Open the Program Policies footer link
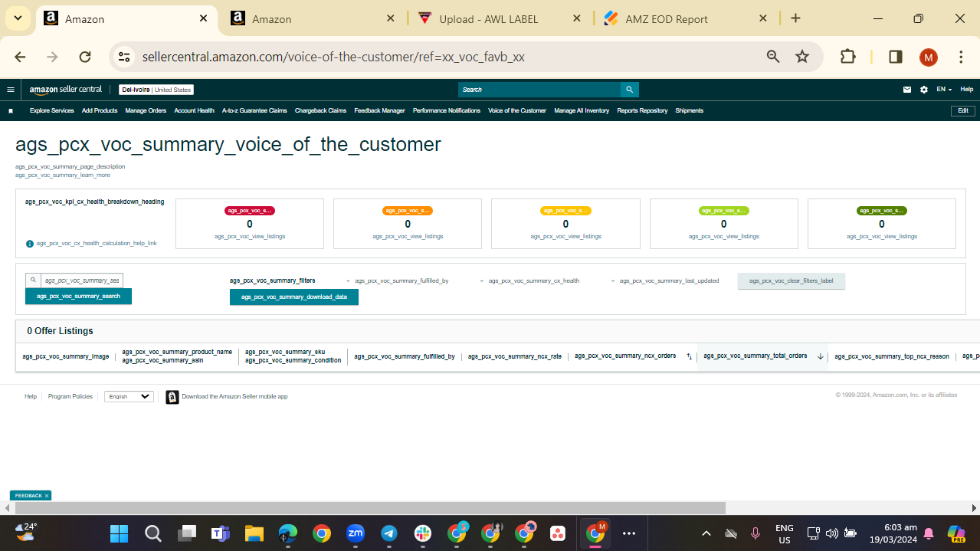Screen dimensions: 980x551 click(70, 397)
